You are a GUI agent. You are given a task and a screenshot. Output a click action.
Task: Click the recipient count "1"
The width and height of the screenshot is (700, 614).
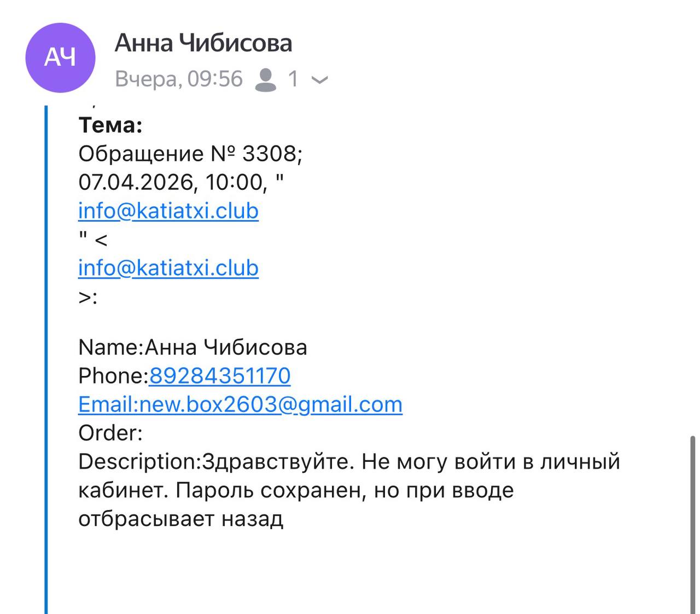point(293,79)
